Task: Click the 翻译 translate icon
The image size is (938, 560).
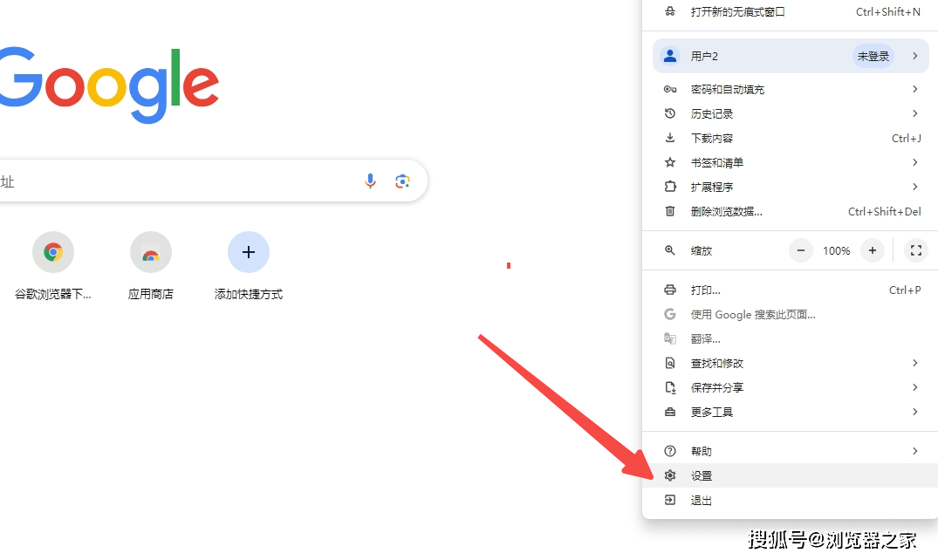Action: (670, 338)
